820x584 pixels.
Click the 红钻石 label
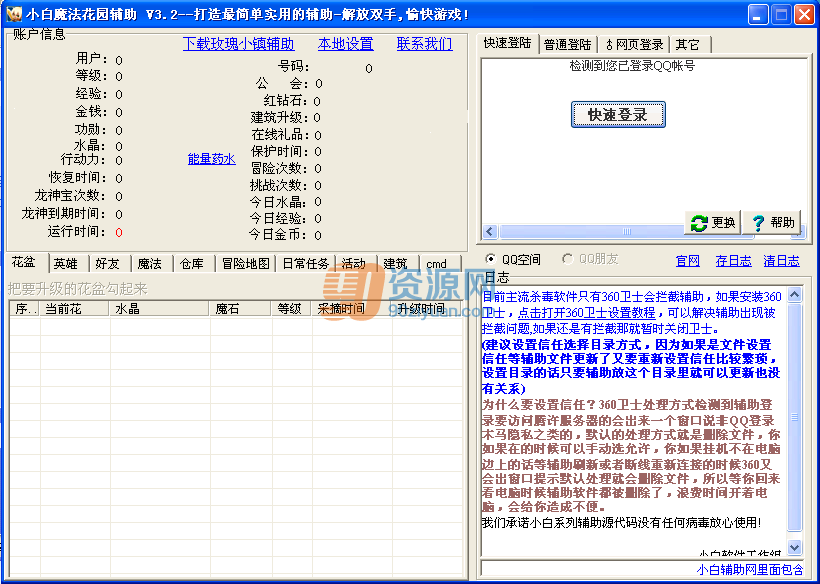pos(286,100)
